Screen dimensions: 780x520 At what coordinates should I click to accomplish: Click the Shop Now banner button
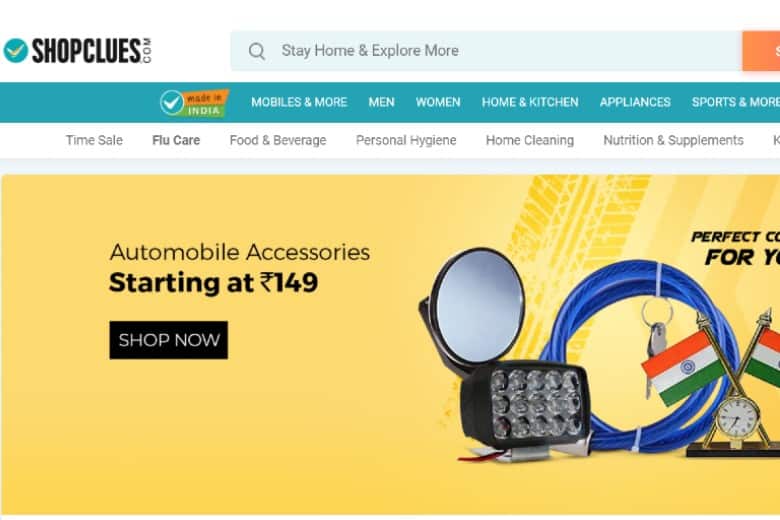(x=169, y=340)
